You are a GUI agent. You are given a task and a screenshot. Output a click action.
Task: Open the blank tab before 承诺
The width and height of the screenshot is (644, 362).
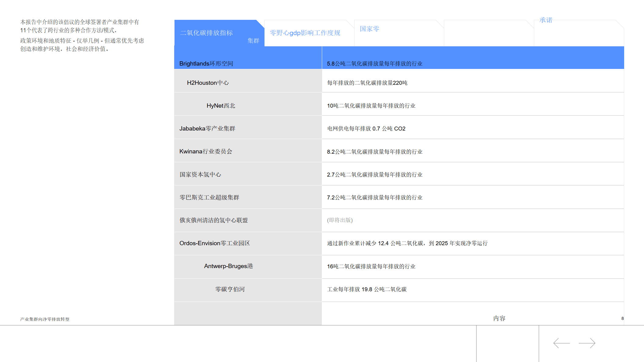click(x=489, y=33)
